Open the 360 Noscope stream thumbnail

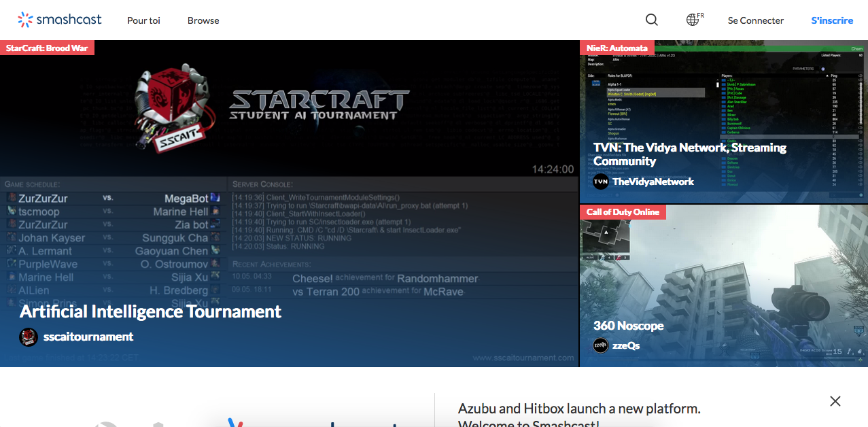[724, 286]
